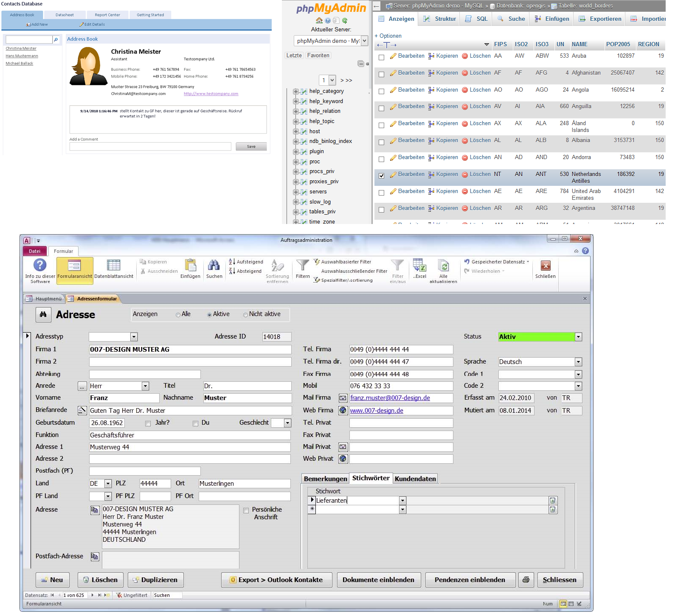Expand the help_category tree node
The image size is (675, 616).
click(x=295, y=91)
